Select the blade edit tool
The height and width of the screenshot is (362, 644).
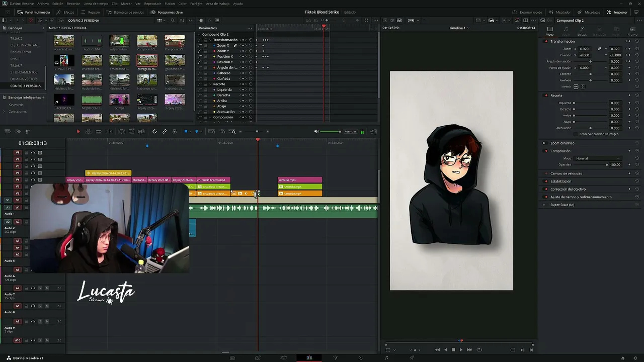(x=99, y=132)
